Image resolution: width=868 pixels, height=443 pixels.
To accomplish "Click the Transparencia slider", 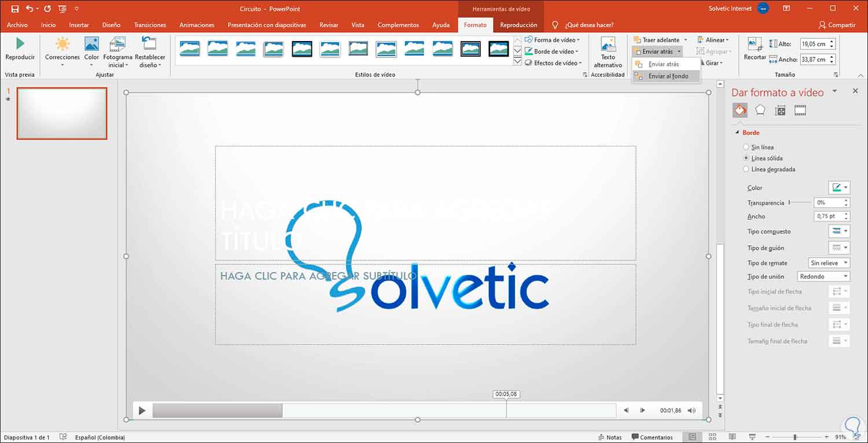I will click(x=799, y=202).
